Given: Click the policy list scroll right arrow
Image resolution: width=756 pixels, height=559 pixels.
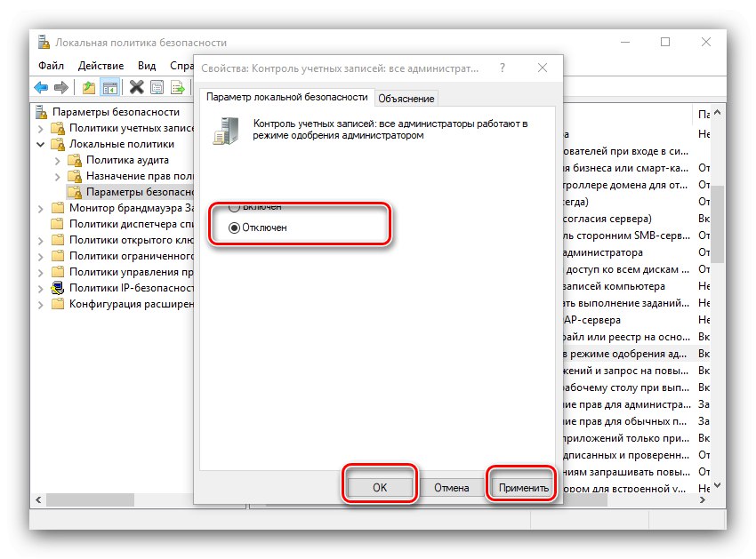Looking at the screenshot, I should tap(703, 499).
